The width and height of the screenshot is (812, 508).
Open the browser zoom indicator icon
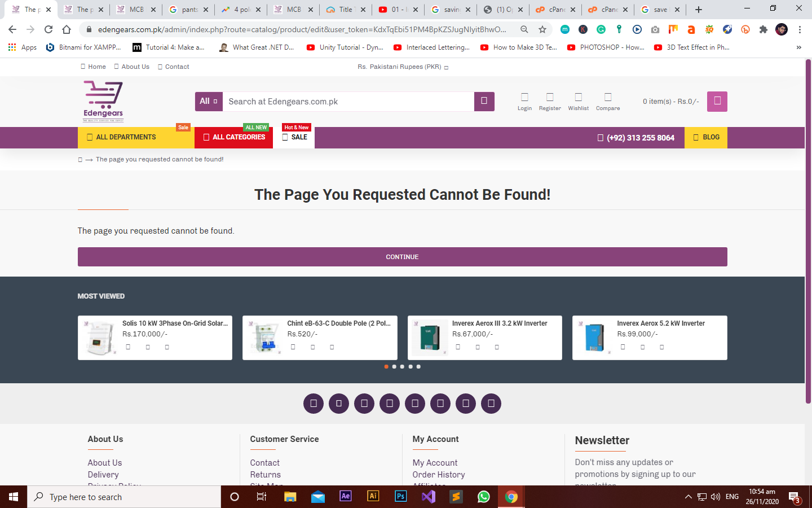(x=524, y=29)
